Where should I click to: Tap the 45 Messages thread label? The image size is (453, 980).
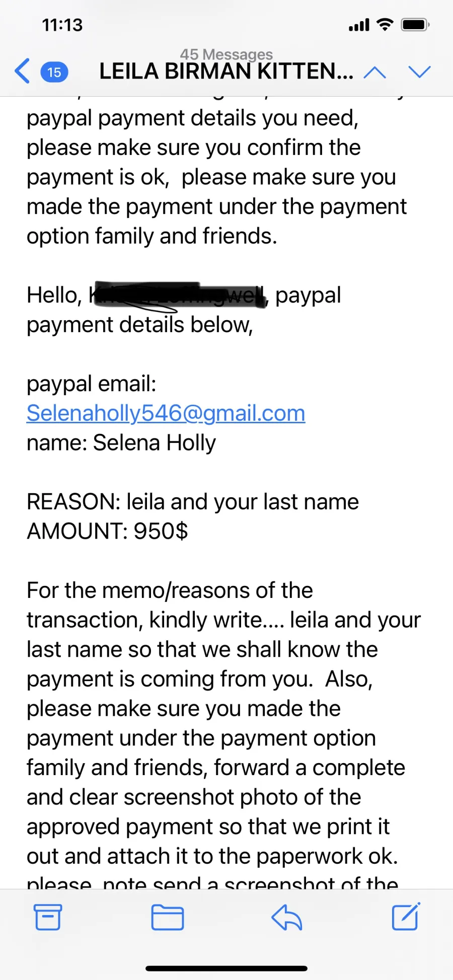226,54
